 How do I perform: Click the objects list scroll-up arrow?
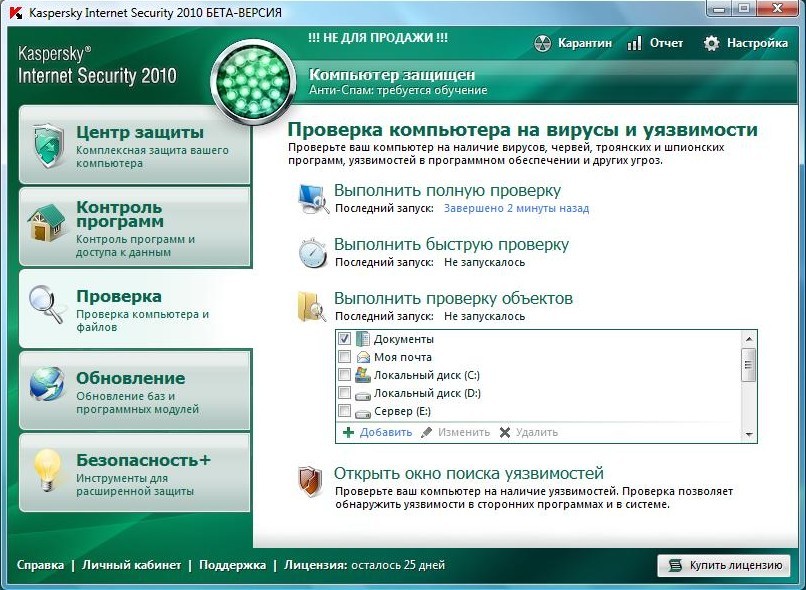749,339
